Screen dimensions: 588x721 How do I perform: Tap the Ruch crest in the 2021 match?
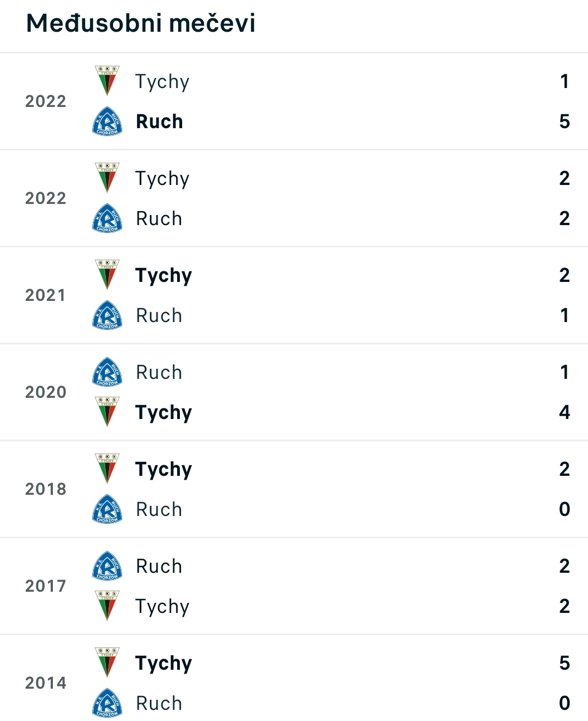tap(107, 315)
